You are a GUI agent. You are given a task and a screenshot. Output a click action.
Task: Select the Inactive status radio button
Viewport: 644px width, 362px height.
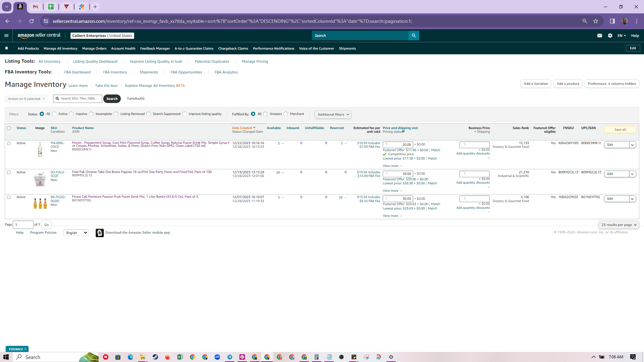pos(71,114)
